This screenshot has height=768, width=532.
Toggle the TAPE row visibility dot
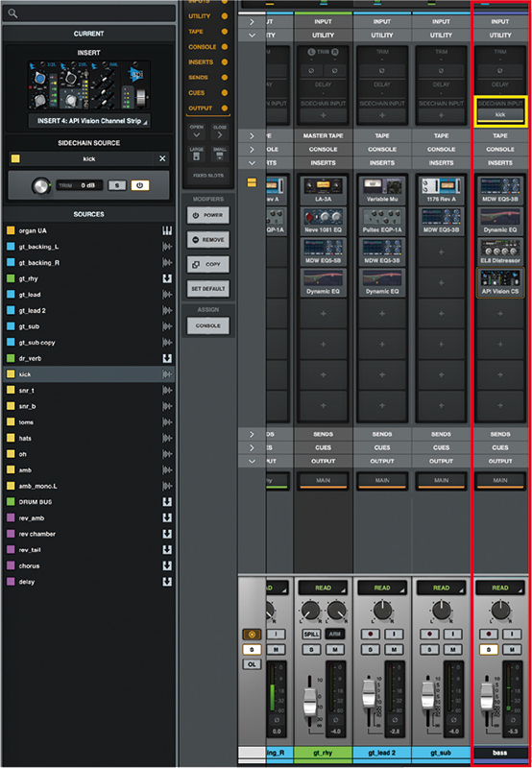pyautogui.click(x=225, y=32)
